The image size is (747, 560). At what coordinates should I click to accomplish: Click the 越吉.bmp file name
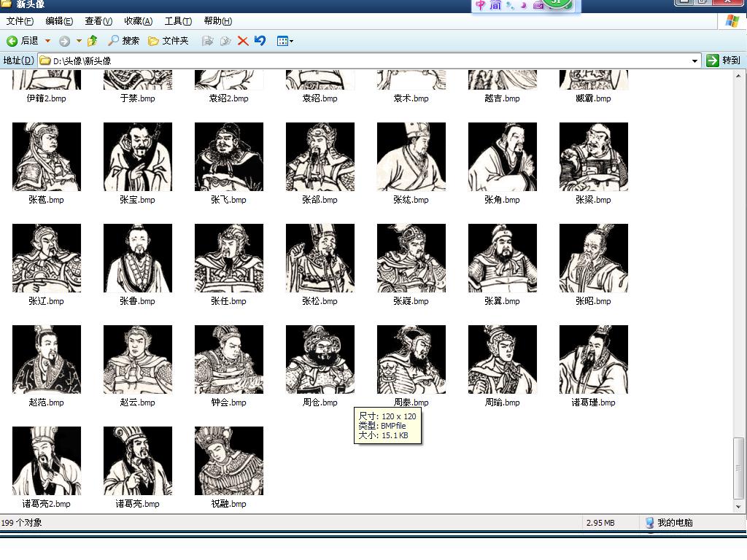pos(502,98)
